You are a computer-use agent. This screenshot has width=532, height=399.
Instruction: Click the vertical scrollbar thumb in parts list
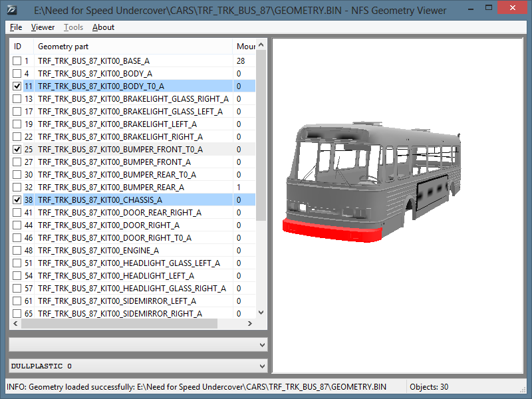(x=261, y=136)
